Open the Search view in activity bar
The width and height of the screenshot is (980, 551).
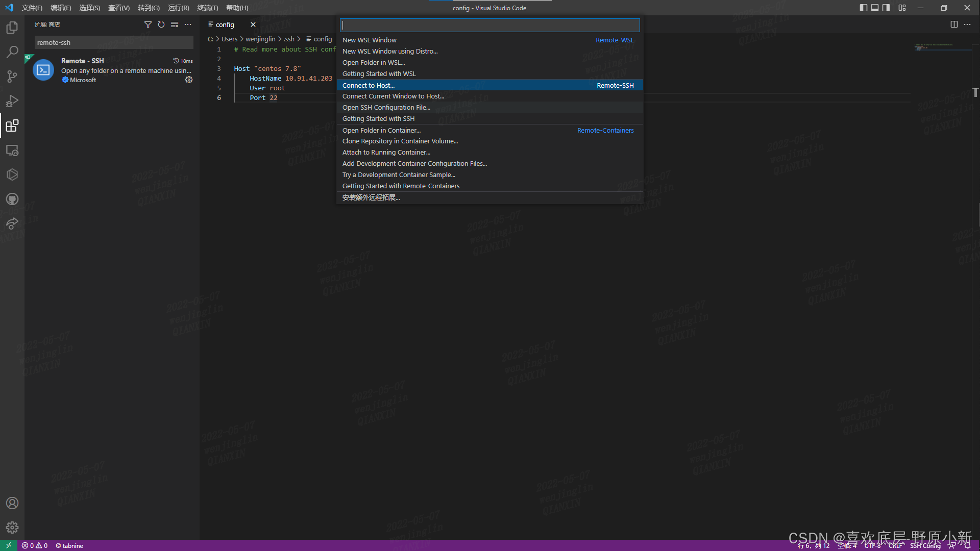tap(12, 52)
